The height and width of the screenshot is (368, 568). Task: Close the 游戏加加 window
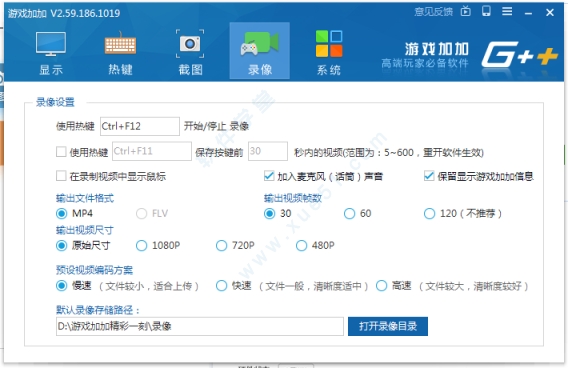[550, 13]
